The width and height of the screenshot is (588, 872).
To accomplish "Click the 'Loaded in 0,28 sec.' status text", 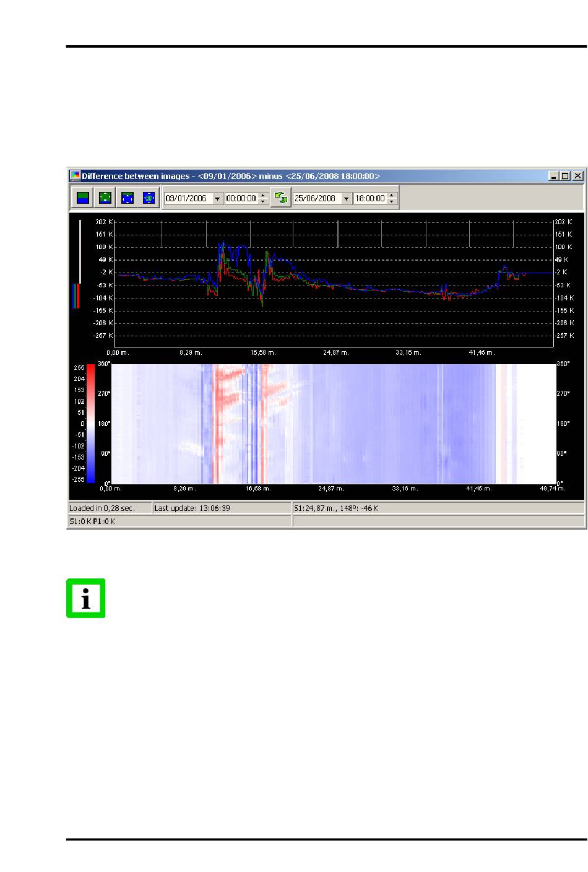I will [x=102, y=508].
